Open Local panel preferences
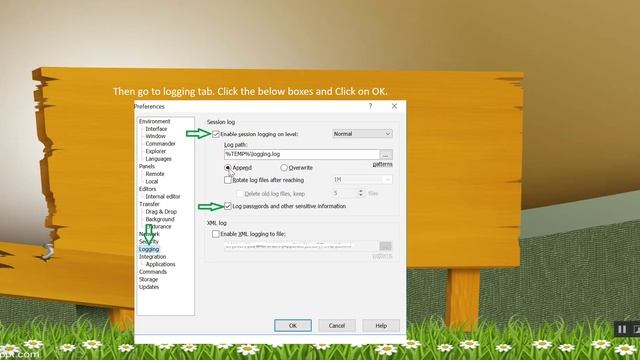Image resolution: width=640 pixels, height=360 pixels. tap(151, 181)
